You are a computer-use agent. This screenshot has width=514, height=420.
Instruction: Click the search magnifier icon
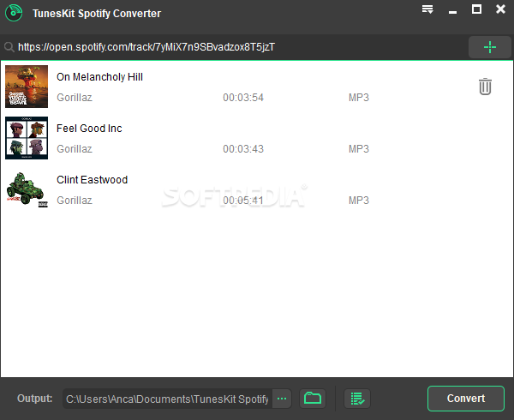[x=9, y=47]
